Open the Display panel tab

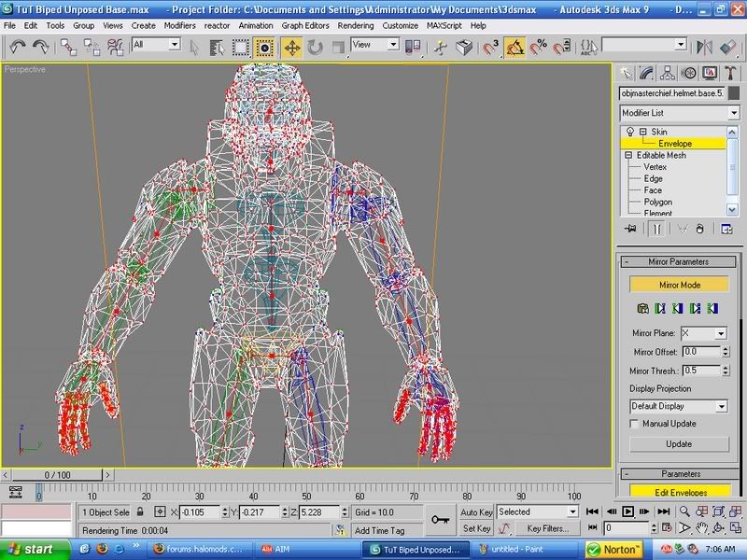pos(710,74)
